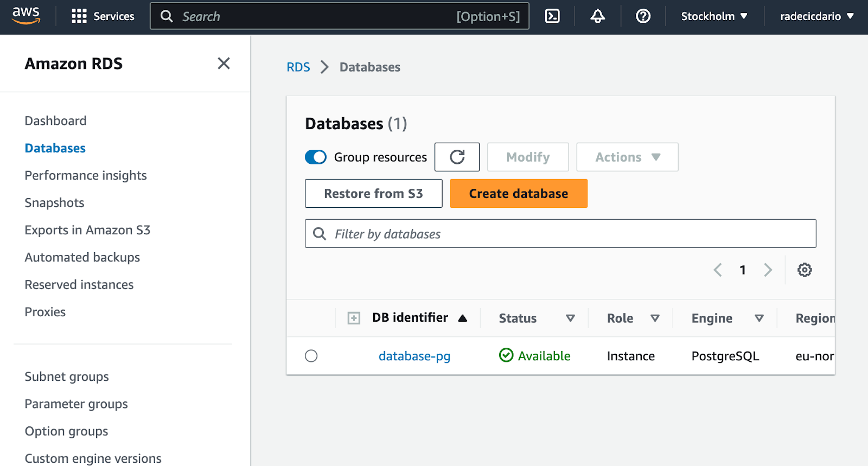868x466 pixels.
Task: Open Dashboard in sidebar
Action: 55,120
